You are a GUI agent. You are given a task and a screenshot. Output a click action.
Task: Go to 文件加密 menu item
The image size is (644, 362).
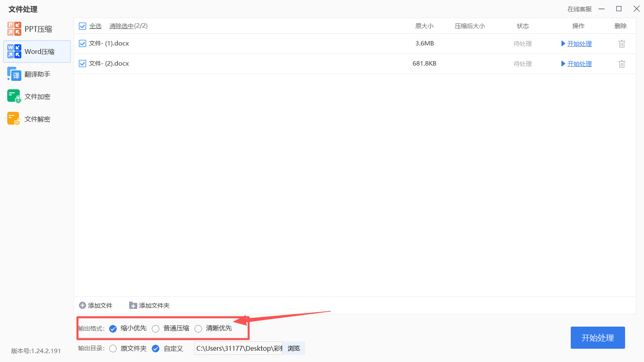tap(37, 97)
